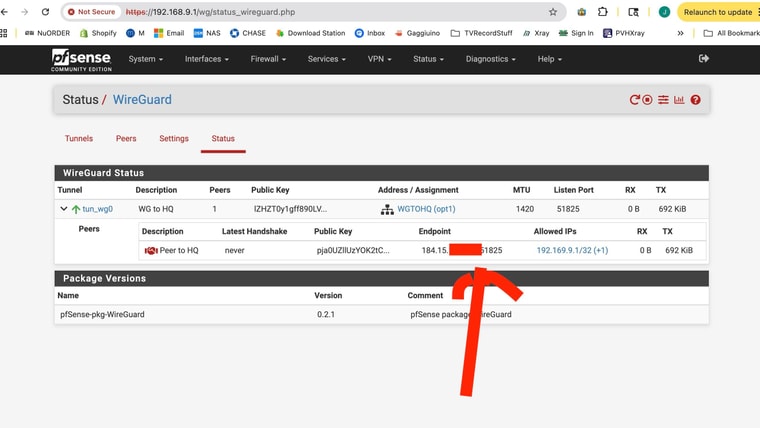760x428 pixels.
Task: Click the restart service icon
Action: click(x=634, y=100)
